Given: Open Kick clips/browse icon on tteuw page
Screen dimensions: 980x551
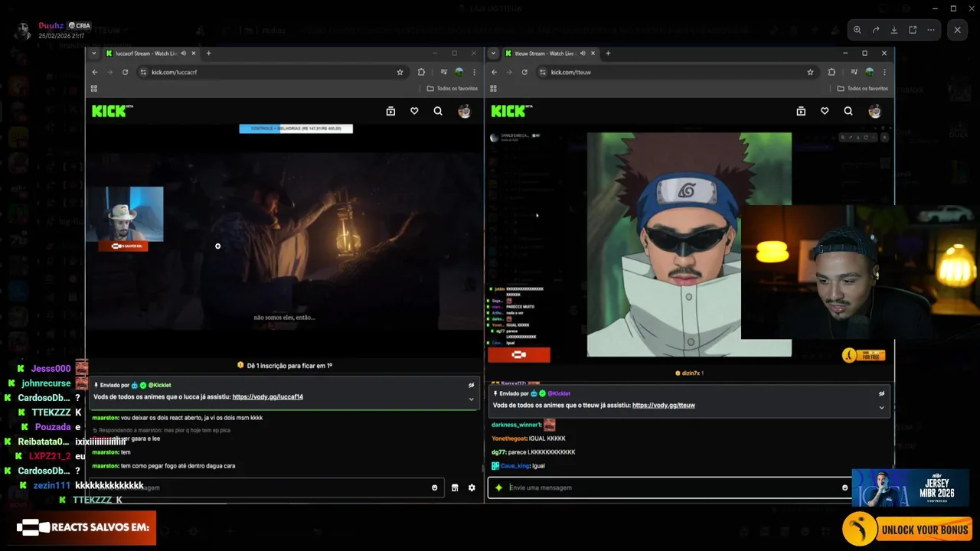Looking at the screenshot, I should (801, 111).
